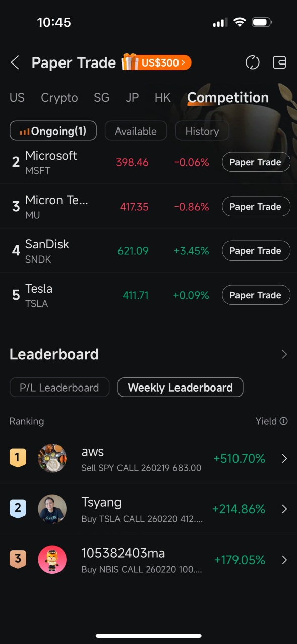The image size is (297, 644).
Task: Paper Trade the Tesla stock
Action: click(256, 295)
